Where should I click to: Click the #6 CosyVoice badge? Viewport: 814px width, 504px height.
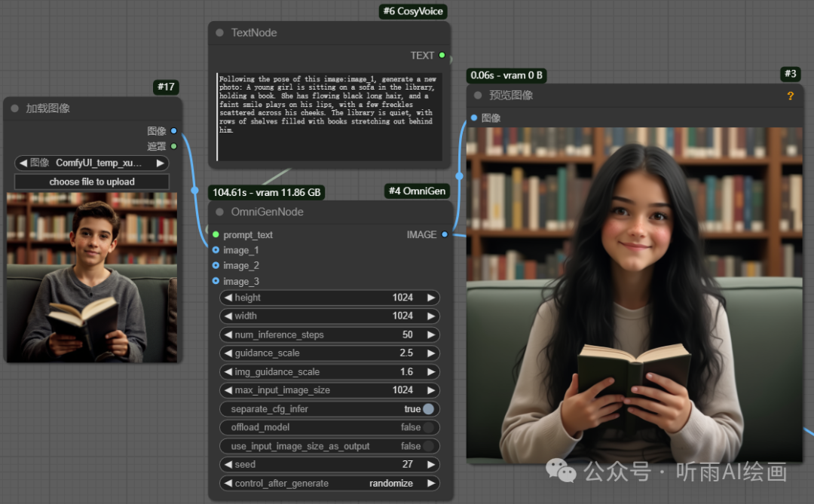pos(413,11)
